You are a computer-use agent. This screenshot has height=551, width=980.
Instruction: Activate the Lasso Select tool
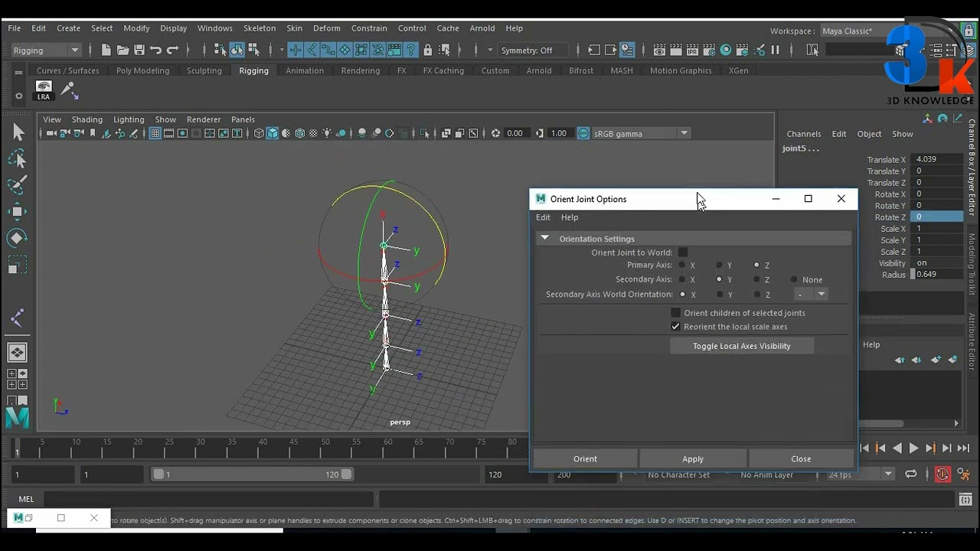click(18, 158)
